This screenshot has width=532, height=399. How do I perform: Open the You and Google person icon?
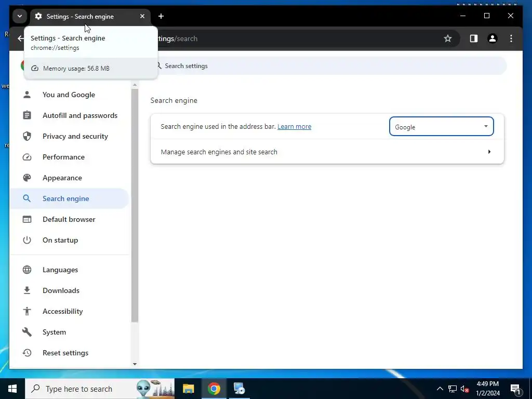coord(27,95)
